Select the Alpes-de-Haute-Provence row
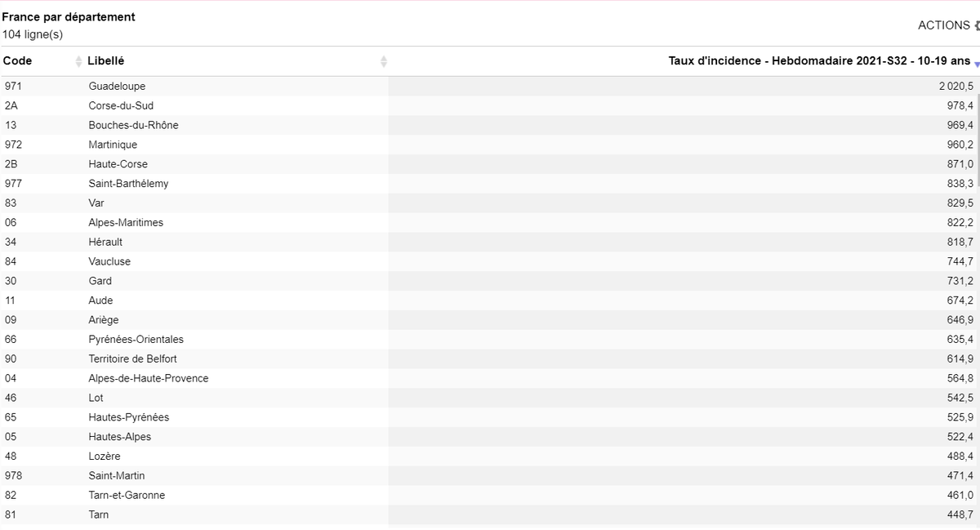980x530 pixels. (x=488, y=378)
